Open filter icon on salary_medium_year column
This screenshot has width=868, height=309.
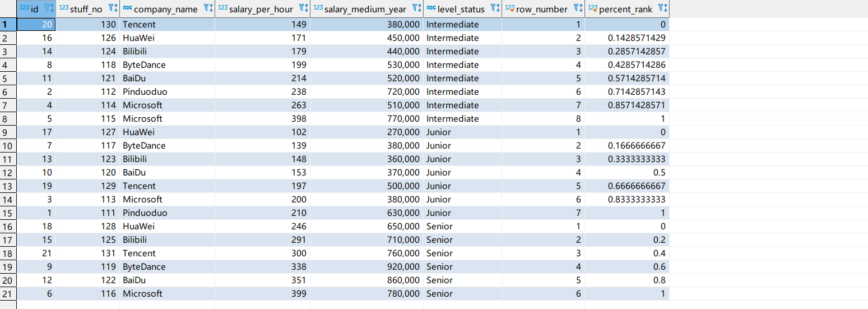414,8
